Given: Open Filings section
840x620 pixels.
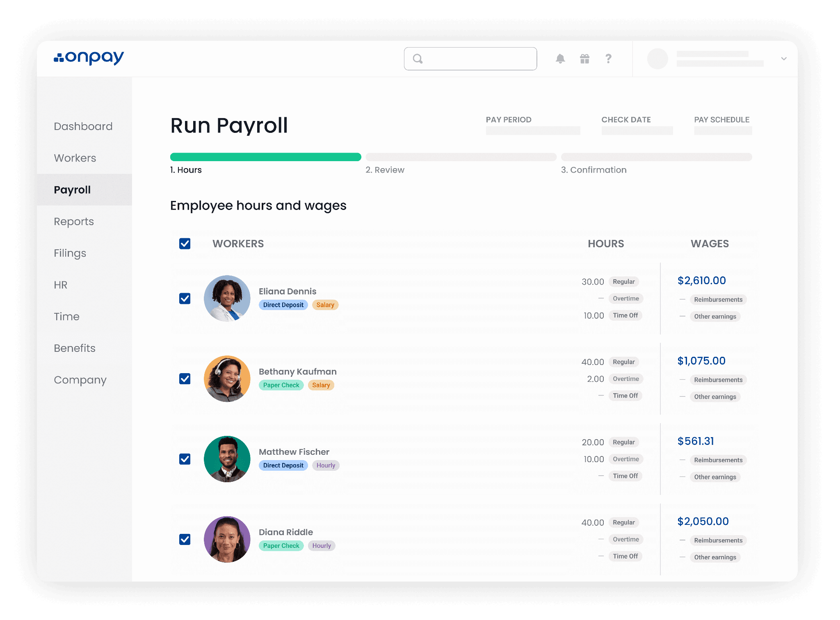Looking at the screenshot, I should (x=70, y=253).
